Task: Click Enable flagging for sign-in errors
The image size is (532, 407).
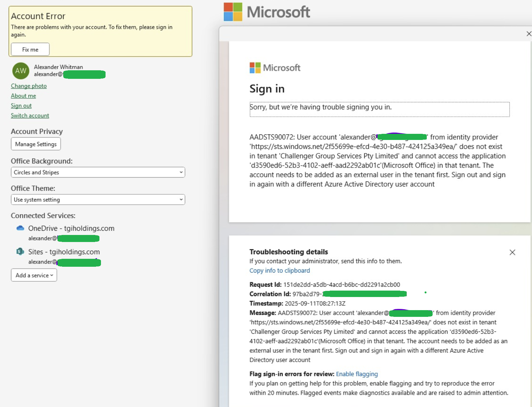Action: 357,374
